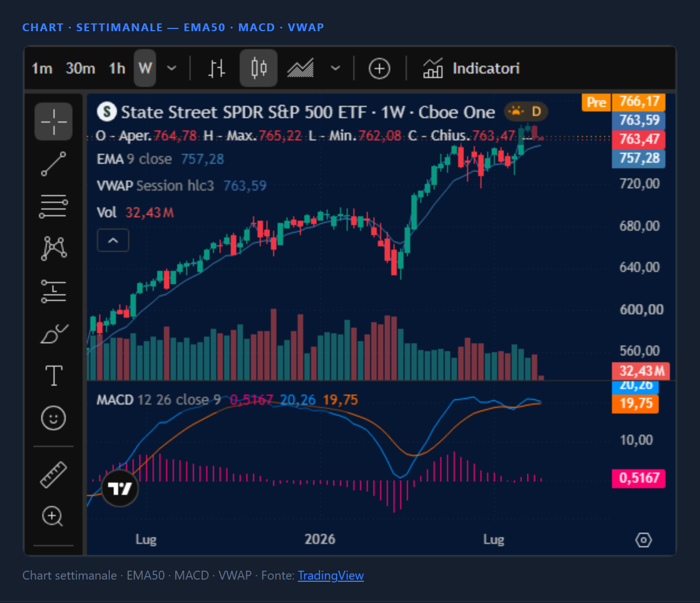Switch to the 1m interval
The height and width of the screenshot is (603, 700).
pos(42,69)
